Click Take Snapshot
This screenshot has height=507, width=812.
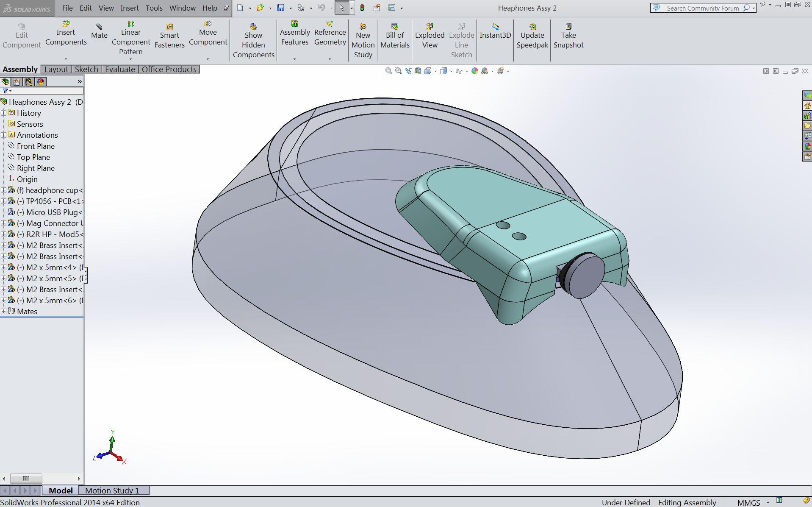pos(568,36)
